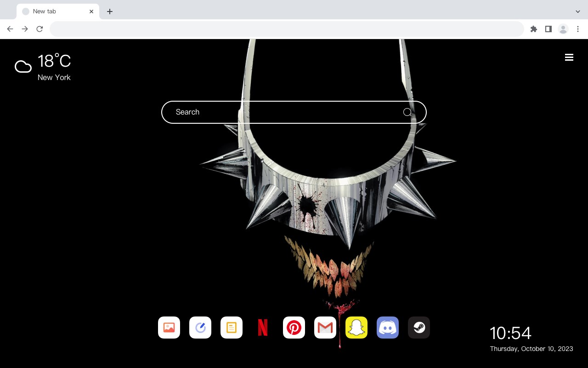Click into the Search field
588x368 pixels.
coord(294,112)
